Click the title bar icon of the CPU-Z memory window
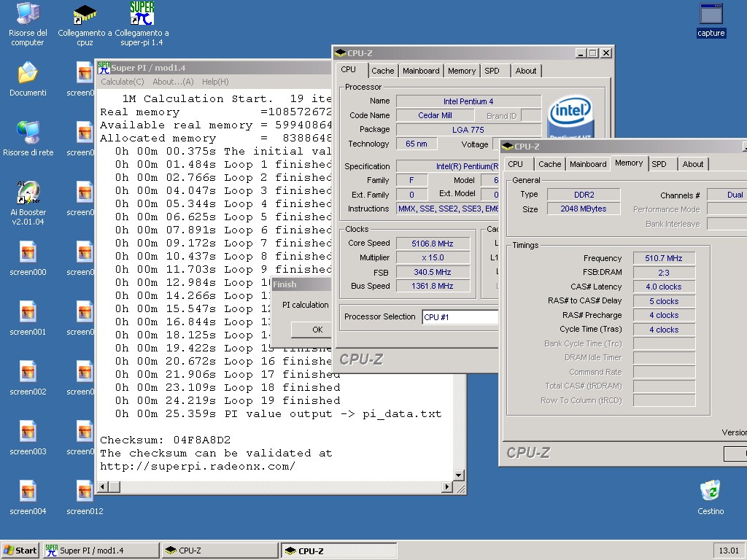 [508, 146]
